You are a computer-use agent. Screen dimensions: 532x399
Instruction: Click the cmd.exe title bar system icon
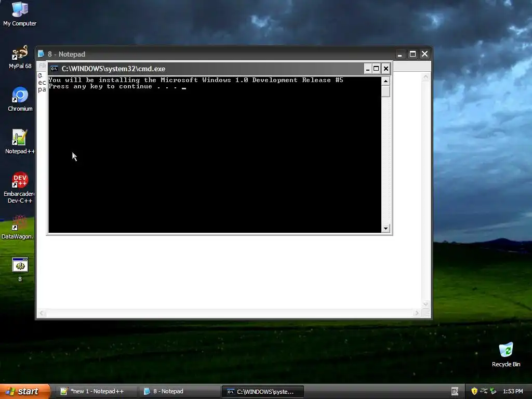(54, 69)
